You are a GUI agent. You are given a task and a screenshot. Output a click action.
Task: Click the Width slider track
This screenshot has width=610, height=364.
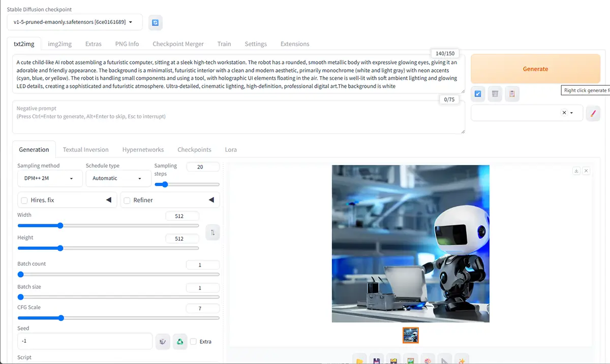(108, 225)
